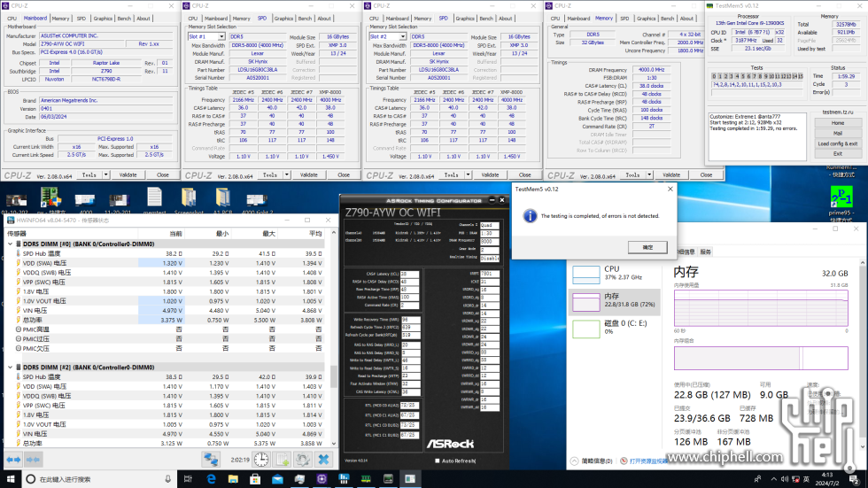The image size is (868, 488).
Task: Open Microsoft Store taskbar icon
Action: point(255,479)
